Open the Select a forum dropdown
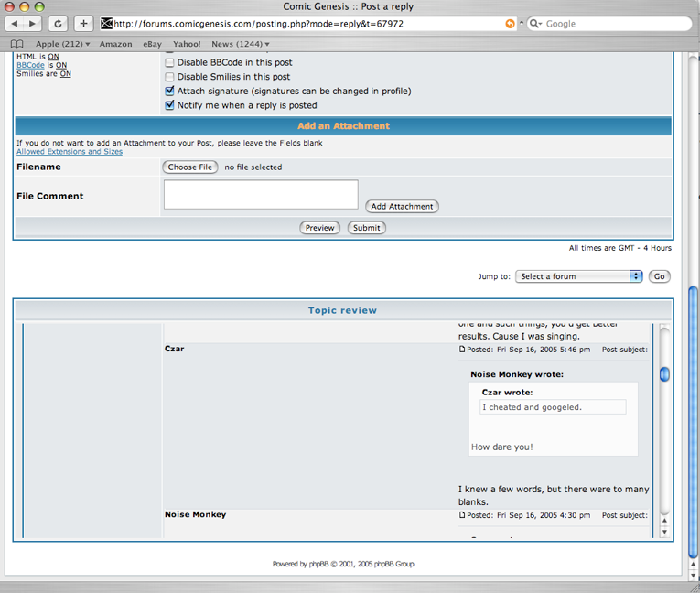The image size is (700, 593). pos(578,276)
